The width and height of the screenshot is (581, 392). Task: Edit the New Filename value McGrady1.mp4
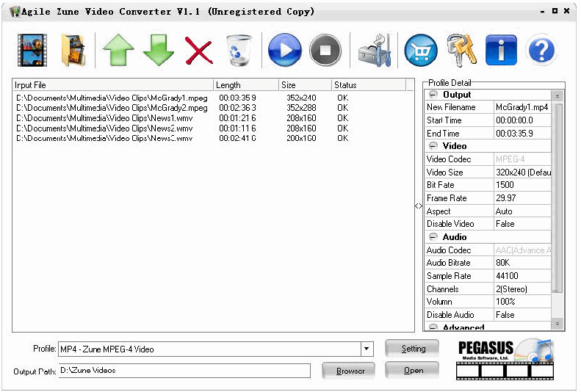pyautogui.click(x=522, y=107)
